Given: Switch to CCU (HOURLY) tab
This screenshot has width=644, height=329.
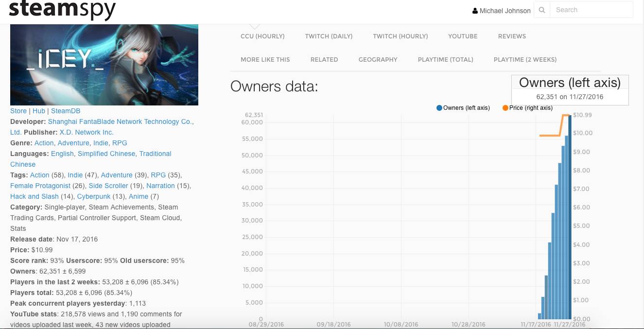Looking at the screenshot, I should click(x=262, y=36).
